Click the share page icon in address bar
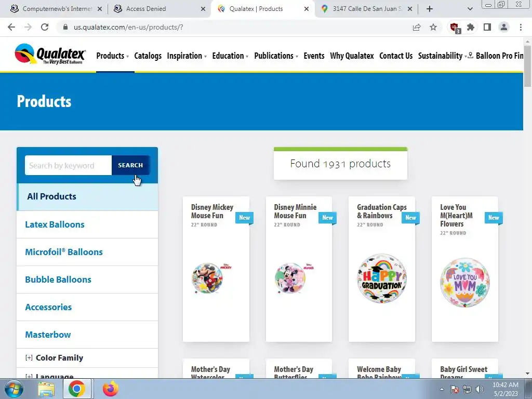This screenshot has width=532, height=399. (417, 27)
